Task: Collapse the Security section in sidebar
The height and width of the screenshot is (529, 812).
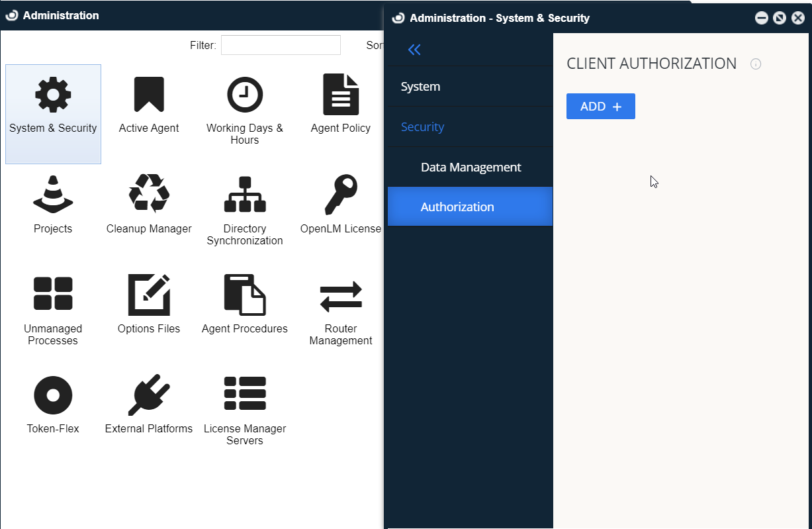Action: 423,127
